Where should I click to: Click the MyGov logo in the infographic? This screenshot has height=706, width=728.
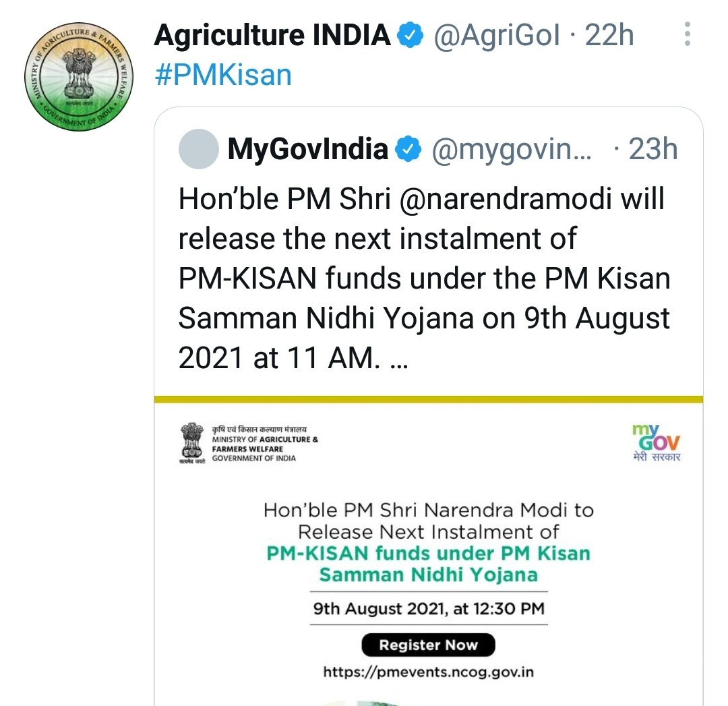pyautogui.click(x=656, y=442)
